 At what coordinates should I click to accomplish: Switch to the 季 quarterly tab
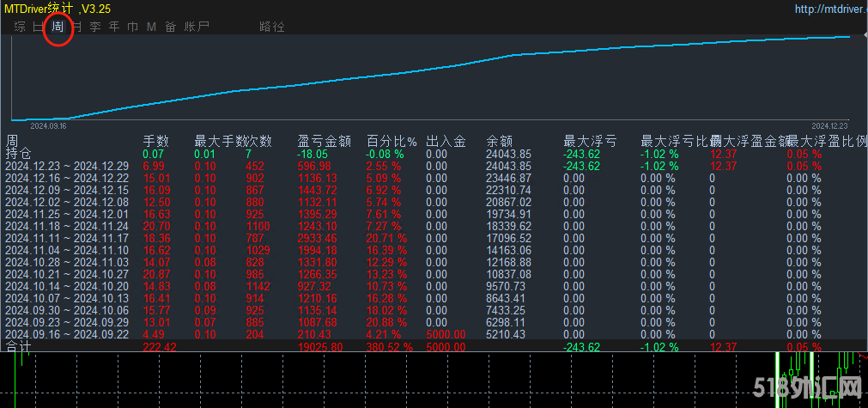tap(96, 27)
